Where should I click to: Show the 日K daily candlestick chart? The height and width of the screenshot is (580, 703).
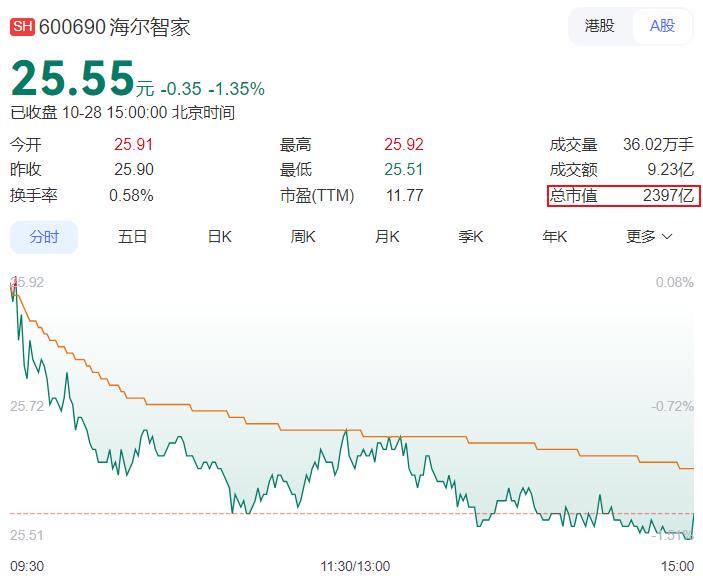tap(219, 237)
